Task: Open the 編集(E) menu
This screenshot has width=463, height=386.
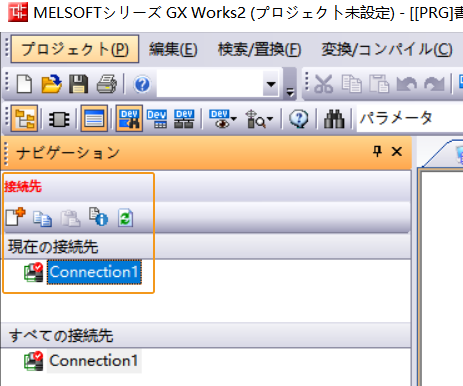Action: coord(173,49)
